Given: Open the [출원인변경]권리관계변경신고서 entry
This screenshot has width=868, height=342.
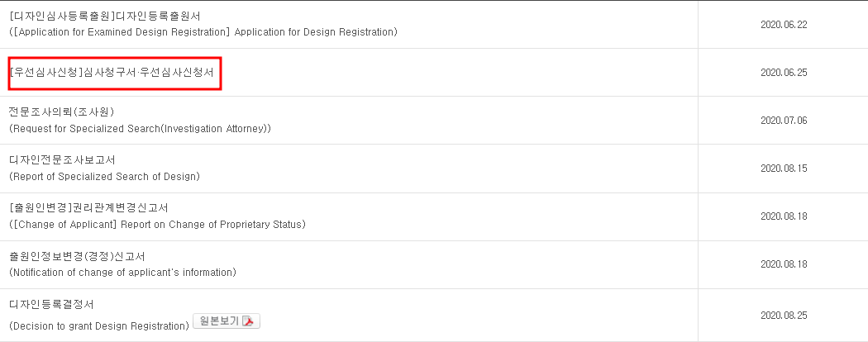Looking at the screenshot, I should (88, 209).
